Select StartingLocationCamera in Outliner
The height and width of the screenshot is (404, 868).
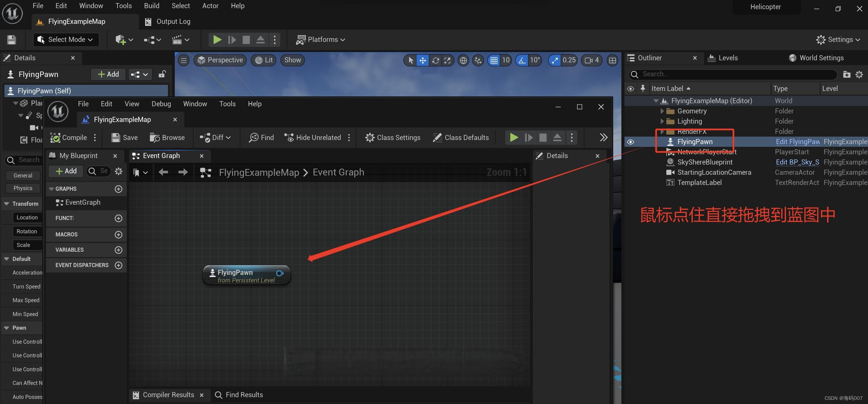714,172
